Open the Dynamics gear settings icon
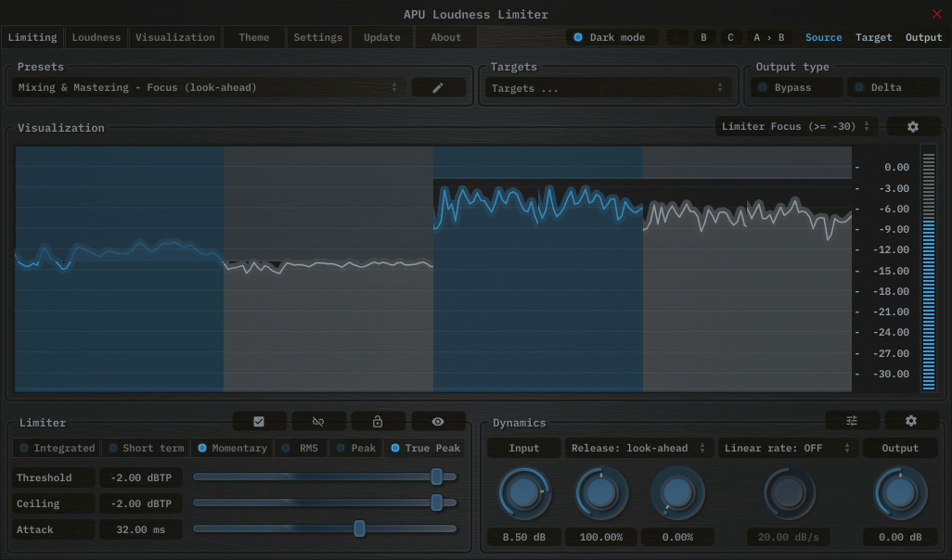 click(x=911, y=421)
